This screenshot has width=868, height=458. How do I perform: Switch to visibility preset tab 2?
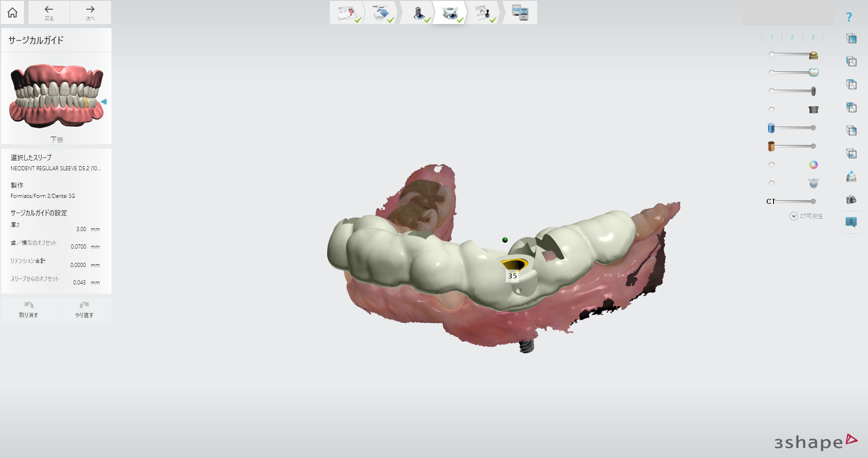pos(792,37)
